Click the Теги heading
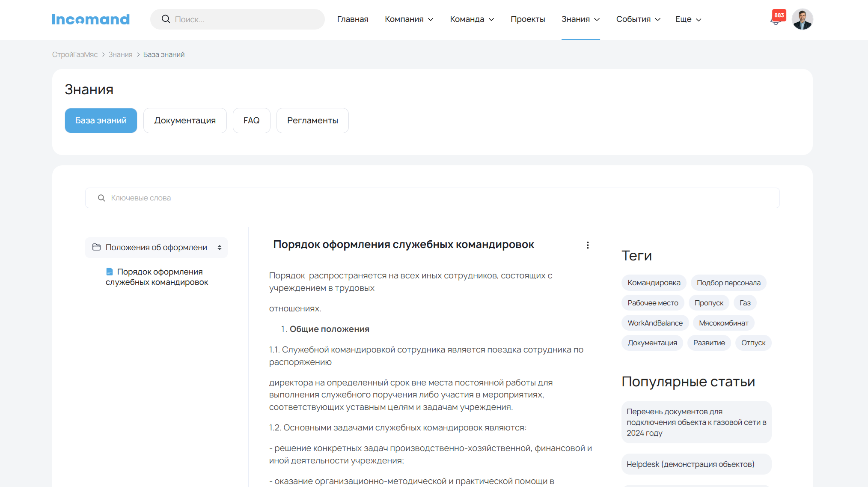 pos(636,256)
